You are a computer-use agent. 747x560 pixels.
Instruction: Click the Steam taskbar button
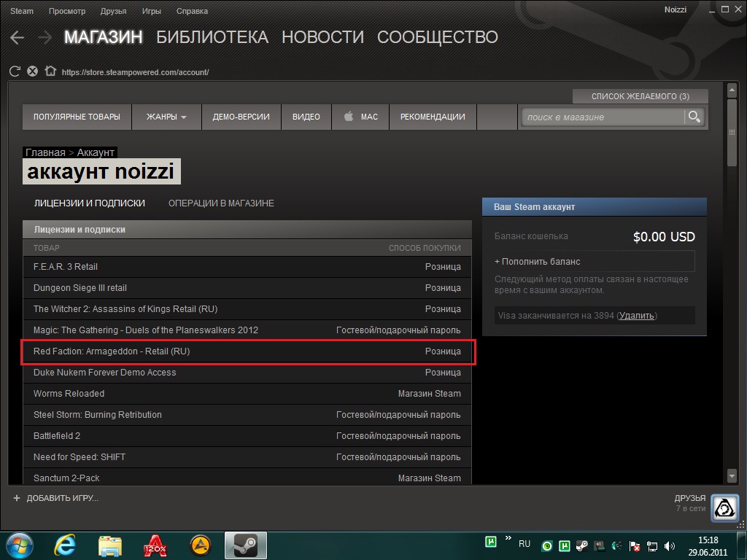[246, 545]
